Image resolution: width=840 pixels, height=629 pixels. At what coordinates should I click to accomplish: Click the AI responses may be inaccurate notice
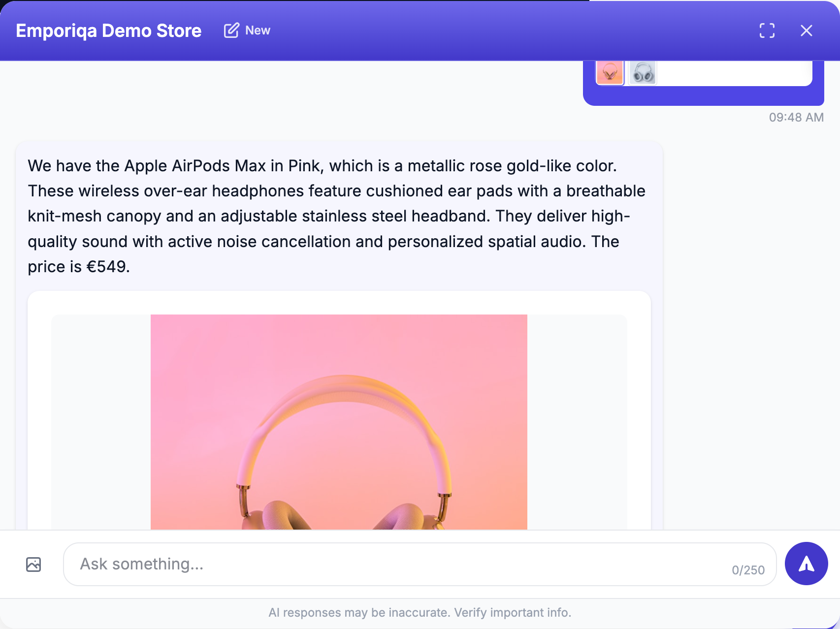point(420,612)
